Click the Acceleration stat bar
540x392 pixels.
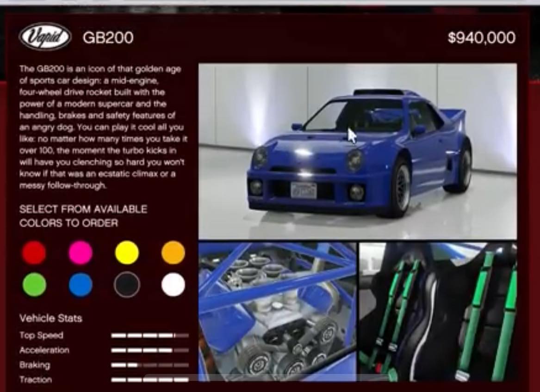(x=150, y=350)
